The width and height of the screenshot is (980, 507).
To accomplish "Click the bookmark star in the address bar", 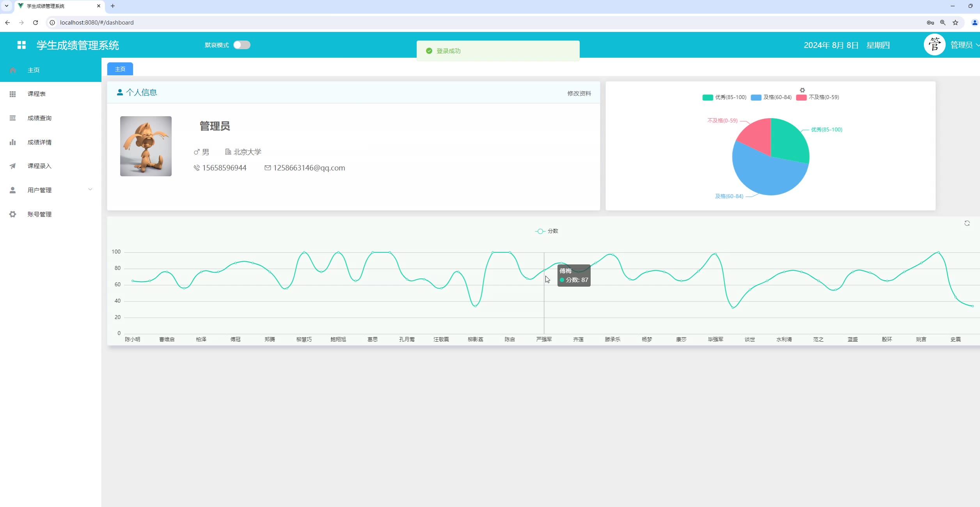I will pyautogui.click(x=955, y=23).
